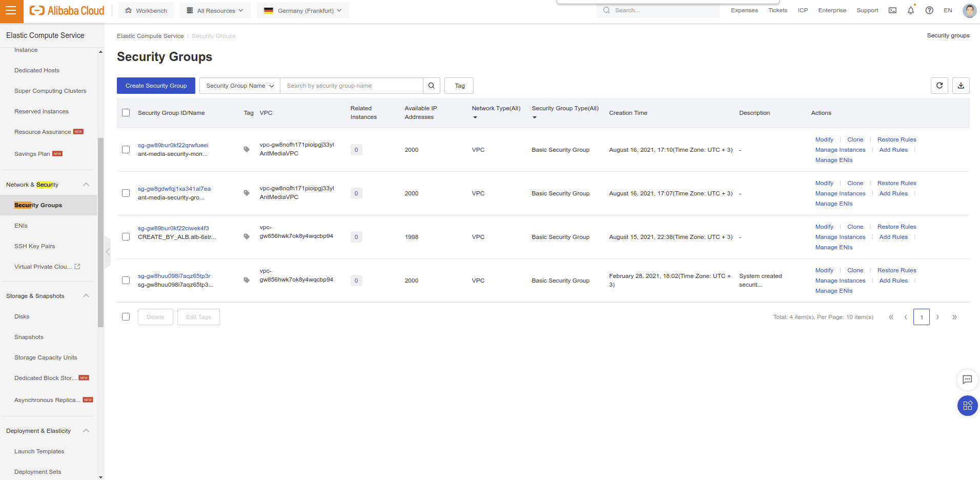The image size is (980, 480).
Task: Click Add Rules for CREATE_BY_ALB group
Action: (x=893, y=237)
